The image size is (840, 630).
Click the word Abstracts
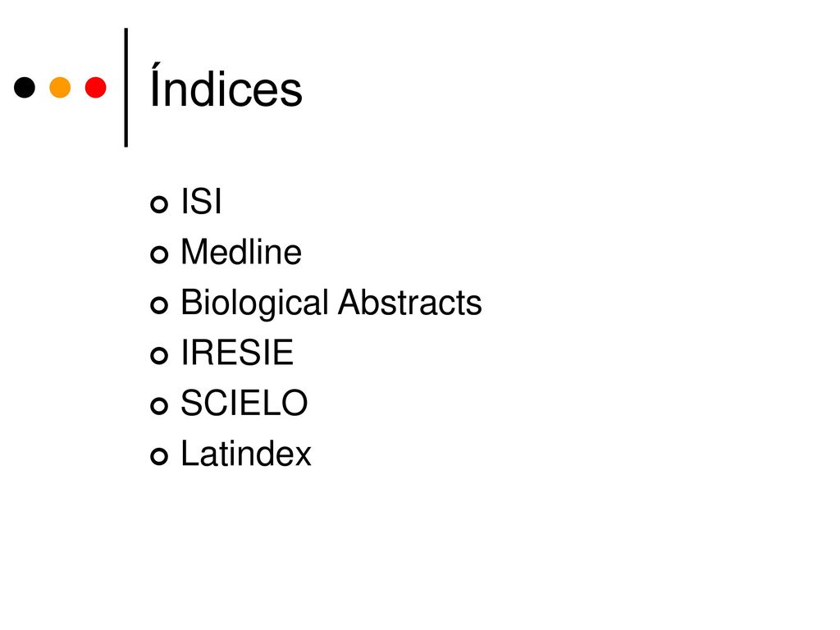410,302
